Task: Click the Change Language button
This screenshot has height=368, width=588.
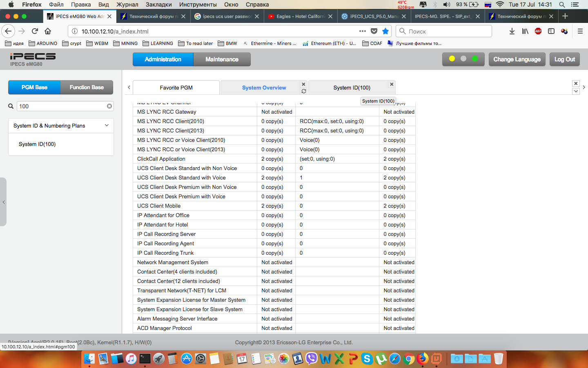Action: [x=517, y=59]
